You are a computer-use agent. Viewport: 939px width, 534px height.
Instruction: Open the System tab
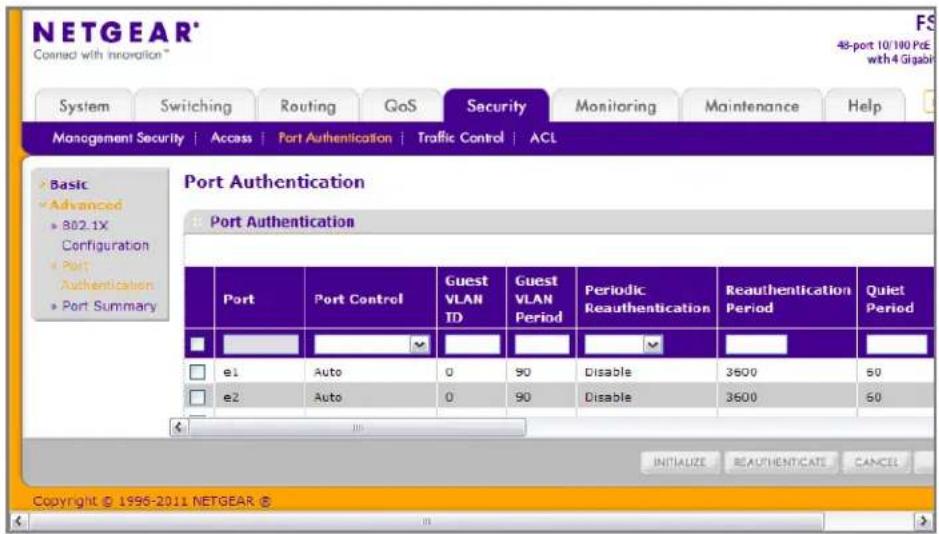point(84,106)
